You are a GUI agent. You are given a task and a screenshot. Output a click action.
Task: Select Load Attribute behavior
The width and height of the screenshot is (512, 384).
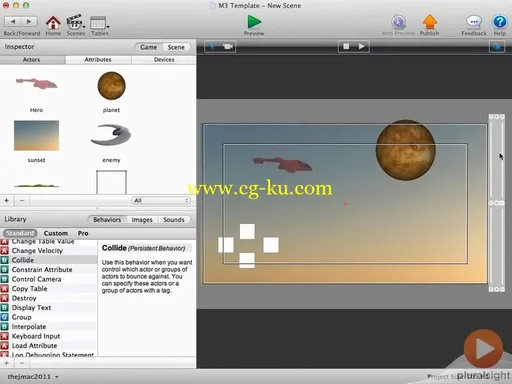[x=49, y=346]
